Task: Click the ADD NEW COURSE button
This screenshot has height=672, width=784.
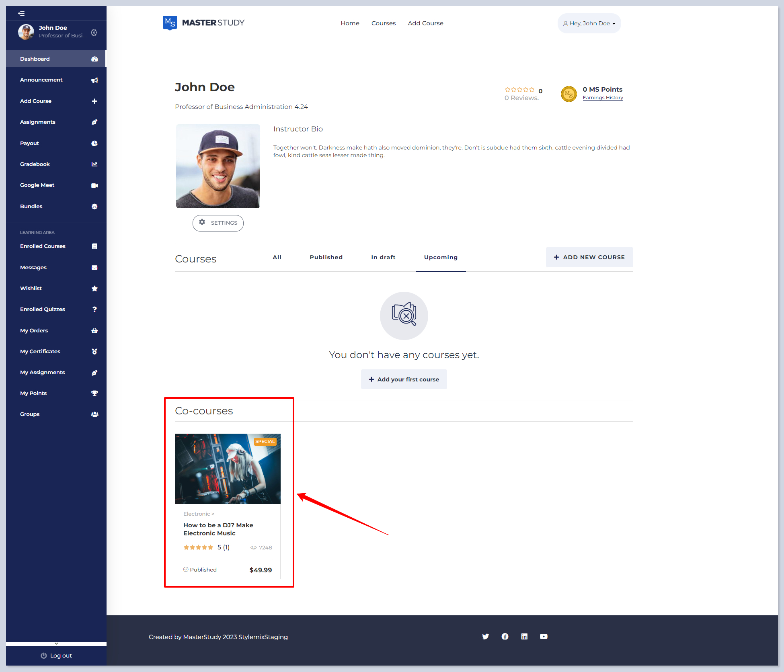Action: point(589,257)
